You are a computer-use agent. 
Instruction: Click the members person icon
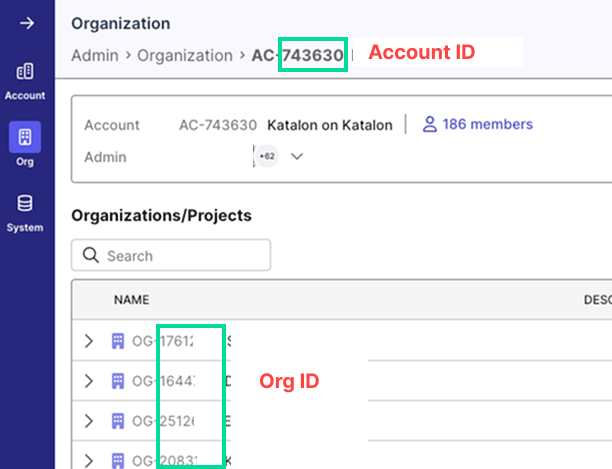click(x=430, y=124)
